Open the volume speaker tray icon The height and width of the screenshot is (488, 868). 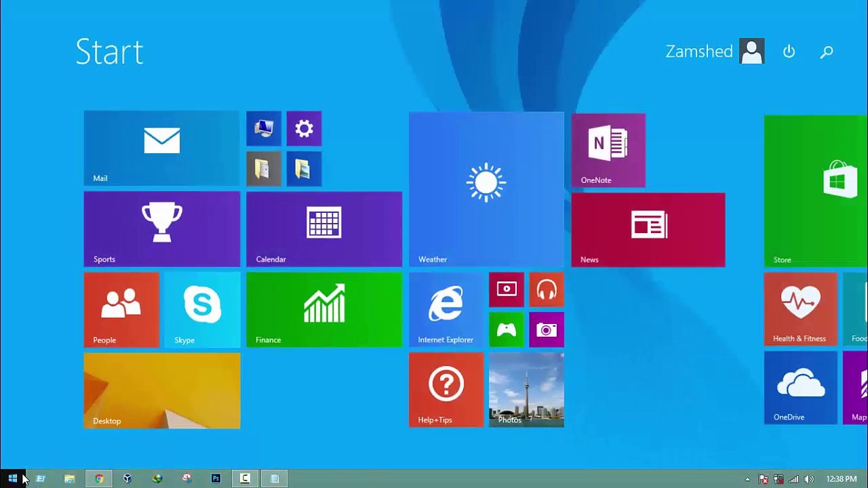(809, 479)
